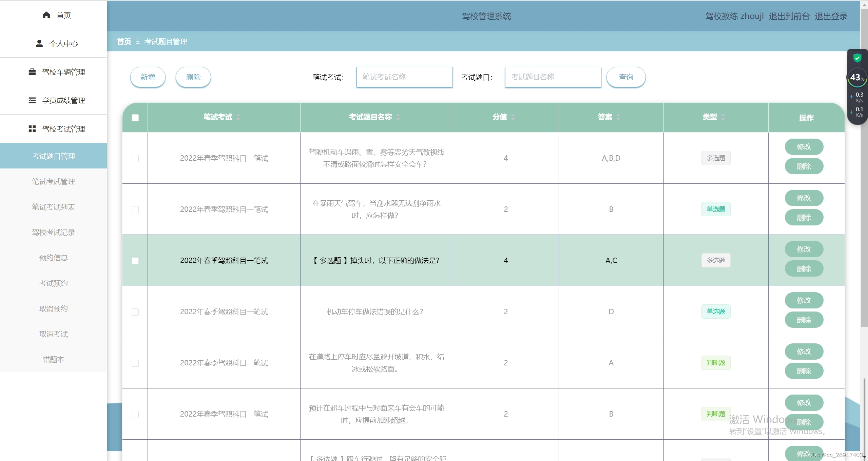868x461 pixels.
Task: Sort by 笔试考试 column arrows
Action: [x=238, y=117]
